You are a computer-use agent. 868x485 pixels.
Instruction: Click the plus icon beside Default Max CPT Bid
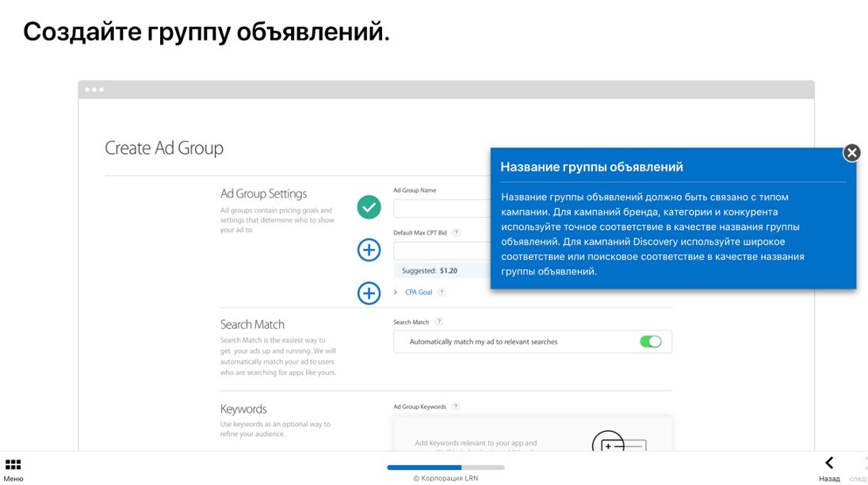(x=368, y=250)
